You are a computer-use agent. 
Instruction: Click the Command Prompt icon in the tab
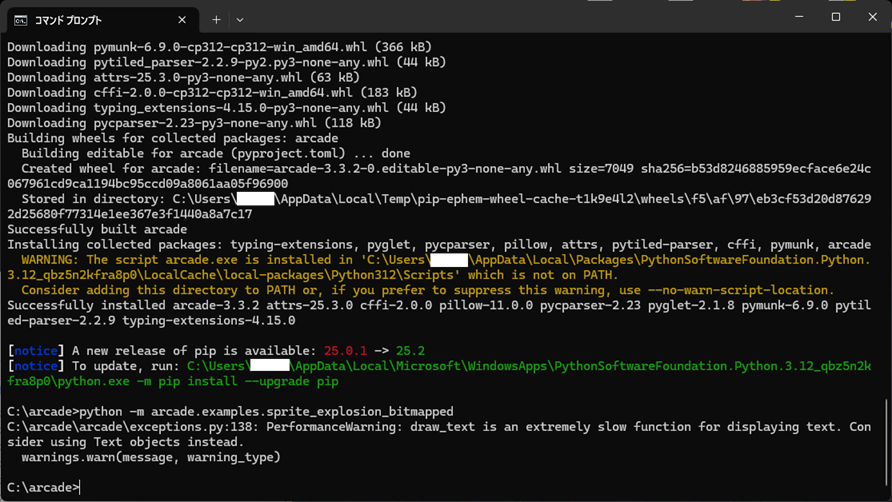(20, 20)
